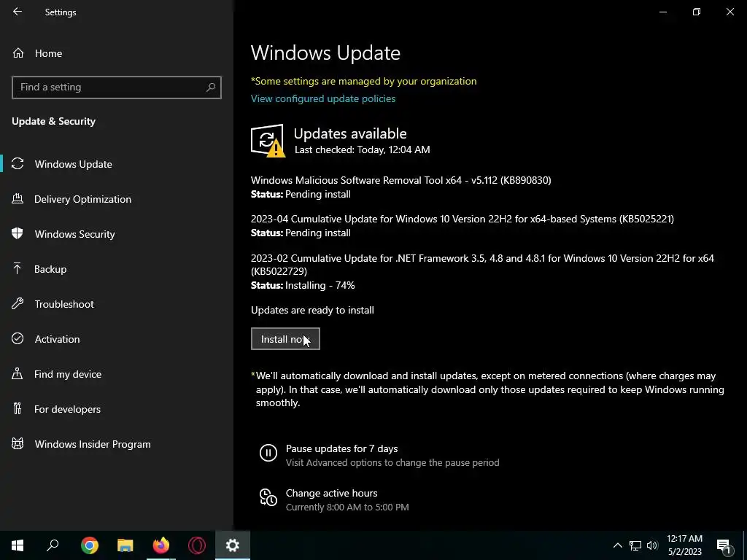747x560 pixels.
Task: Click the Windows Security shield icon
Action: [x=18, y=233]
